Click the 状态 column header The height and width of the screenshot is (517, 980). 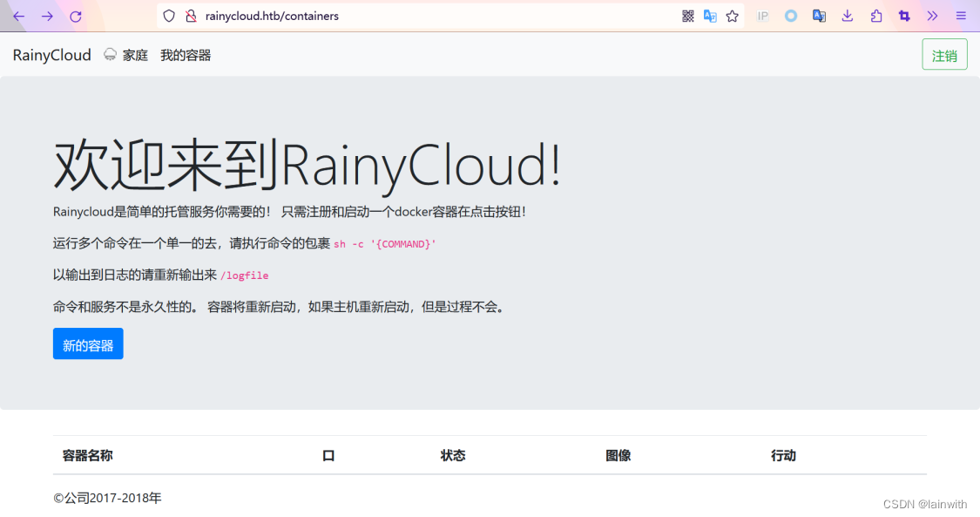pyautogui.click(x=453, y=456)
